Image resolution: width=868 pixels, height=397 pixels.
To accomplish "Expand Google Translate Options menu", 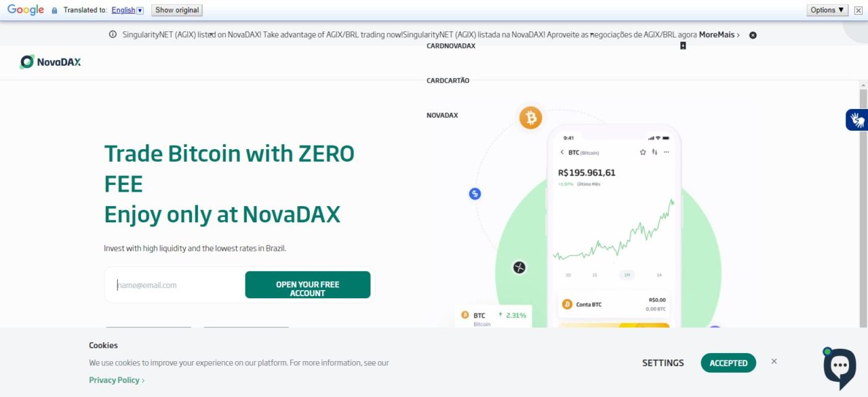I will pyautogui.click(x=827, y=10).
